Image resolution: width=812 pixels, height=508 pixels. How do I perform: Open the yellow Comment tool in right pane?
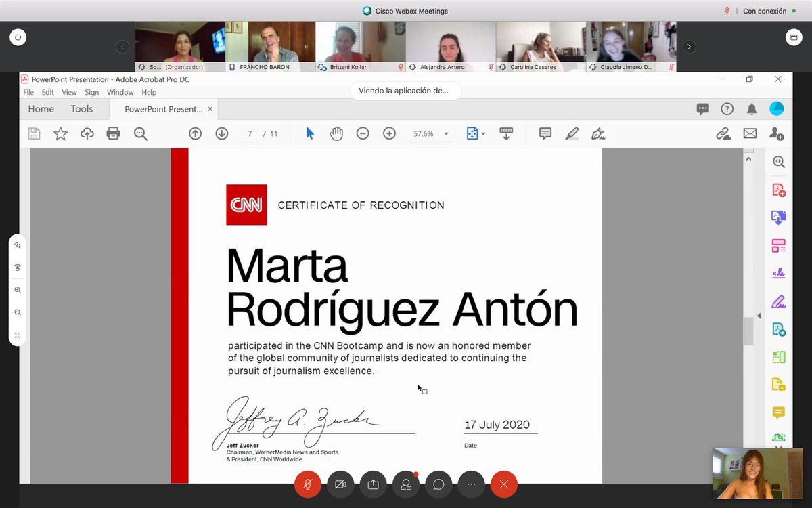tap(779, 412)
